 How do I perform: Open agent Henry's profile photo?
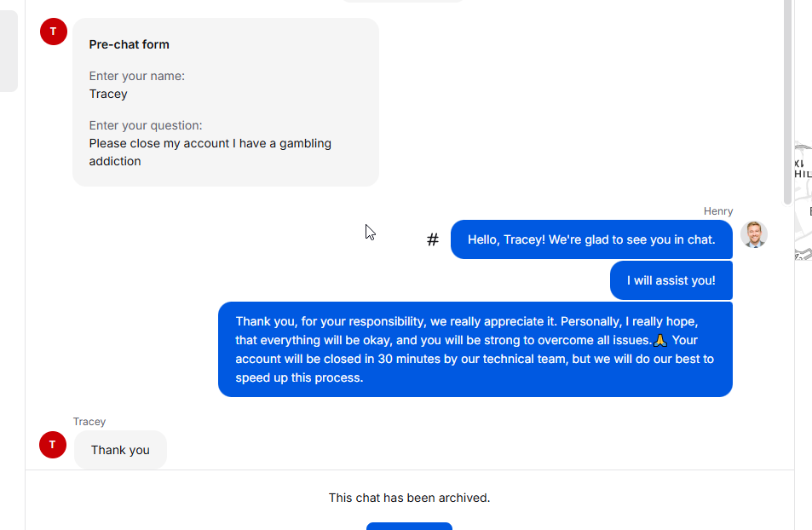coord(753,234)
